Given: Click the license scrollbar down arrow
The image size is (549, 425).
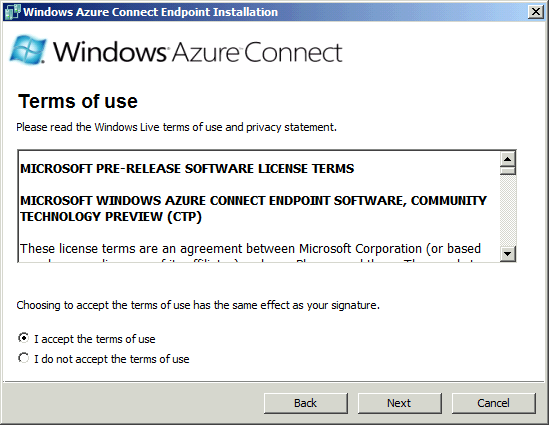Looking at the screenshot, I should (507, 253).
